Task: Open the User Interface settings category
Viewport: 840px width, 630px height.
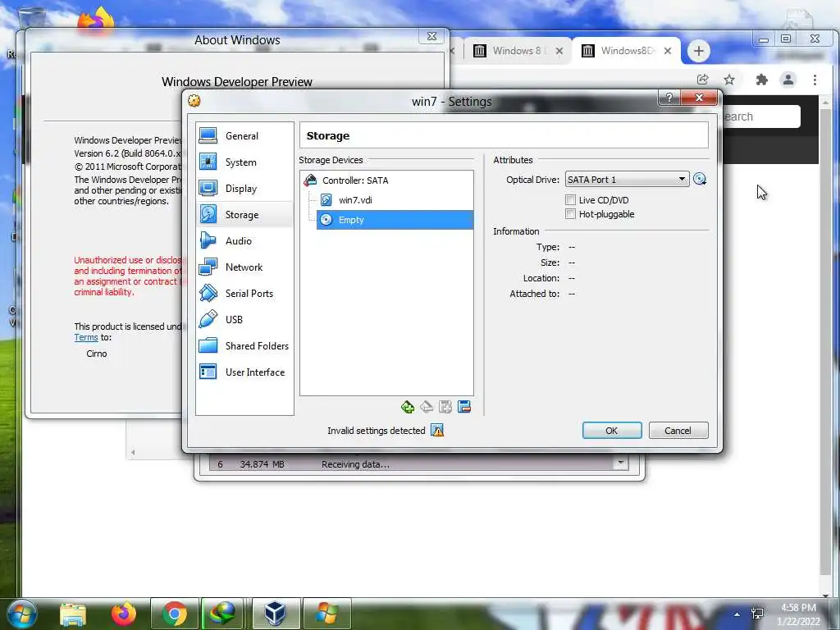Action: point(244,372)
